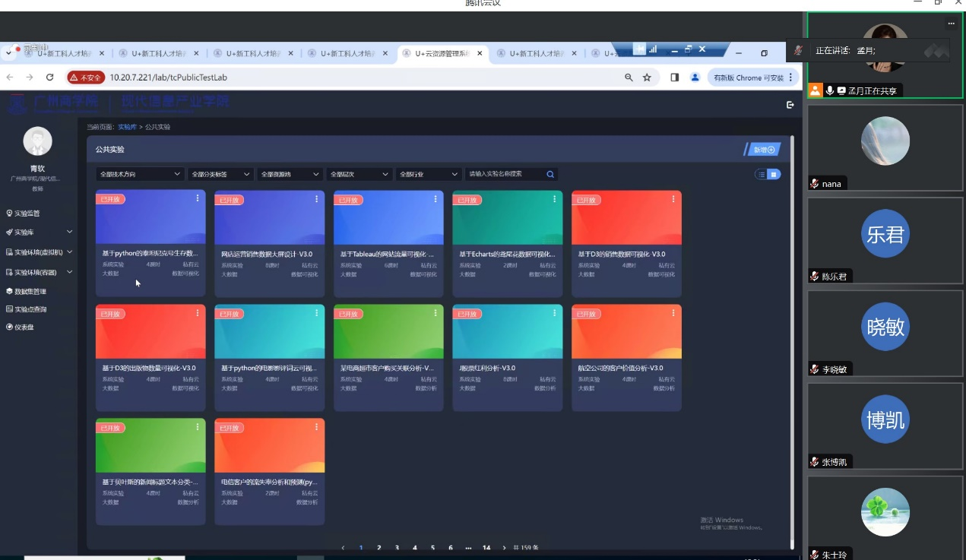Bookmark the page with Chrome star icon
This screenshot has width=966, height=560.
[647, 78]
